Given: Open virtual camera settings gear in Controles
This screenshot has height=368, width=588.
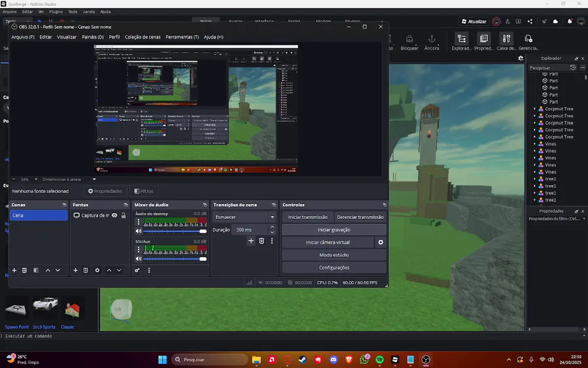Looking at the screenshot, I should point(381,243).
